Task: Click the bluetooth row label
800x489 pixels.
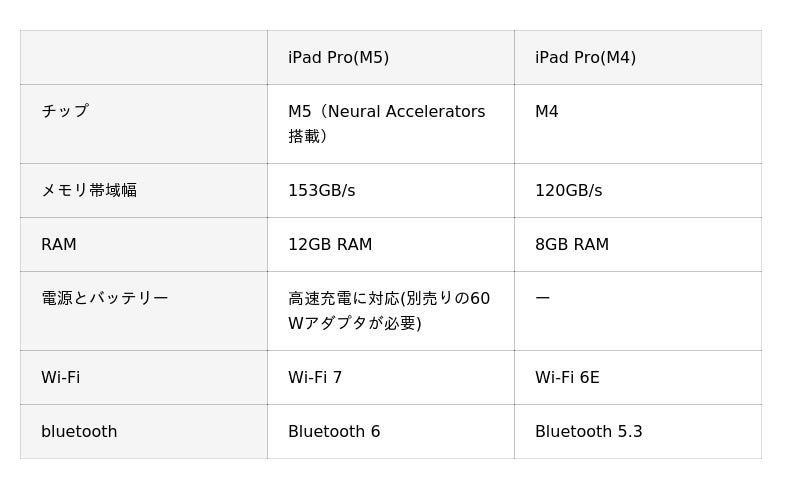Action: [x=79, y=431]
